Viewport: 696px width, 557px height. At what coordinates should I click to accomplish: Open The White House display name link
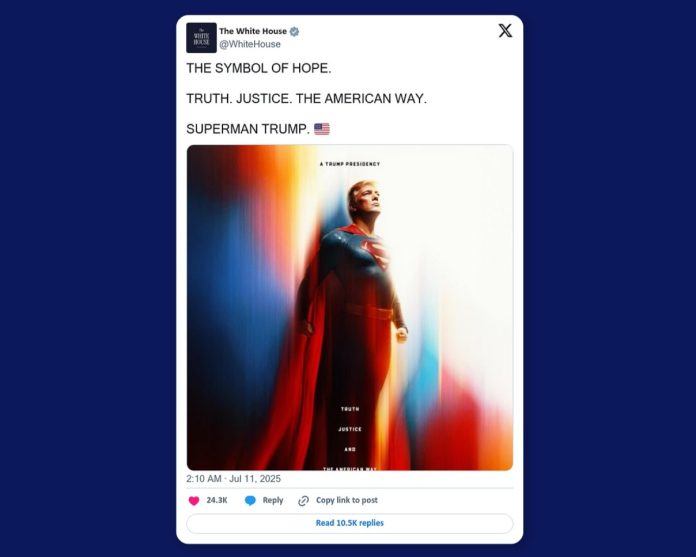tap(253, 31)
